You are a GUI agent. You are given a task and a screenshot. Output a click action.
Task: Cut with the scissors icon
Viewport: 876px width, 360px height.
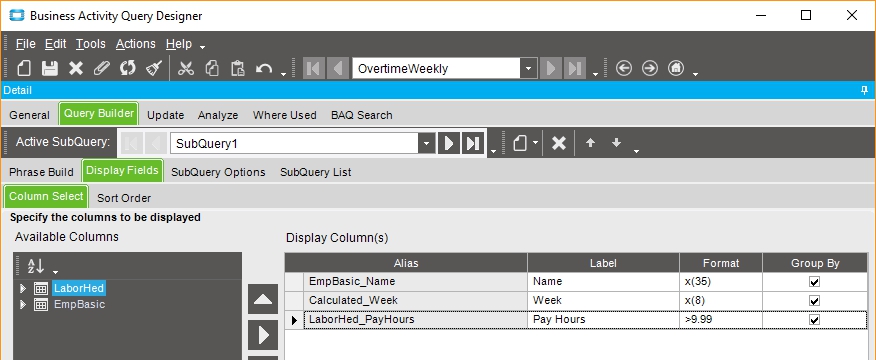click(x=185, y=68)
